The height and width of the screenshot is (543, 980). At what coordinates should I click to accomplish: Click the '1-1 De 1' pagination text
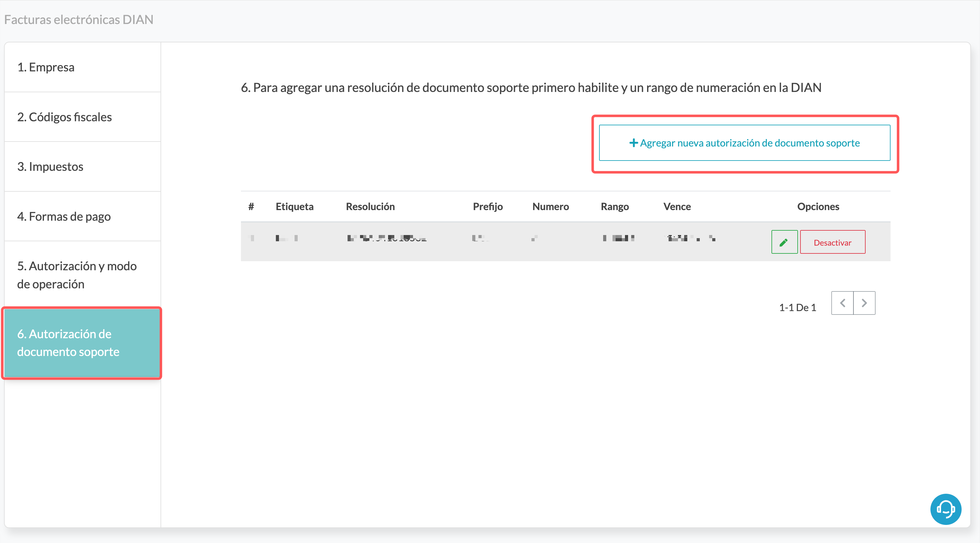click(797, 307)
